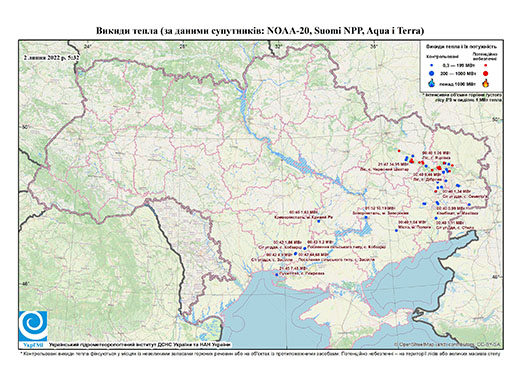Click the 'Контрольовані' legend column heading
520x368 pixels.
(443, 57)
